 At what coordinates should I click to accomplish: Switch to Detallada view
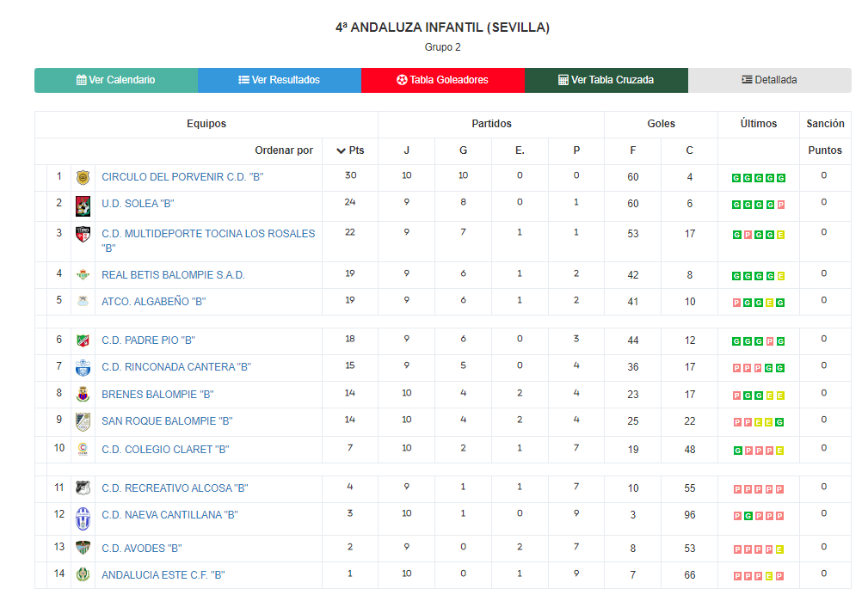769,80
